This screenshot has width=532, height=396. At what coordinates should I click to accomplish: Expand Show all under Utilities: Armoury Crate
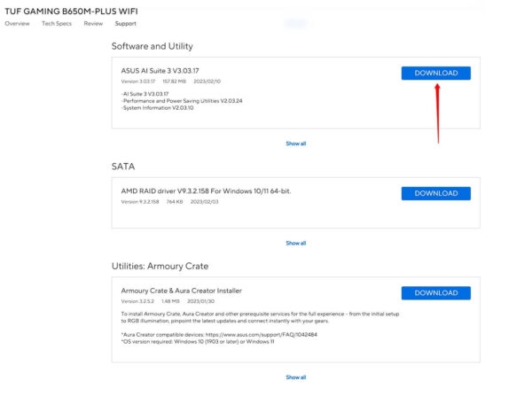point(295,377)
